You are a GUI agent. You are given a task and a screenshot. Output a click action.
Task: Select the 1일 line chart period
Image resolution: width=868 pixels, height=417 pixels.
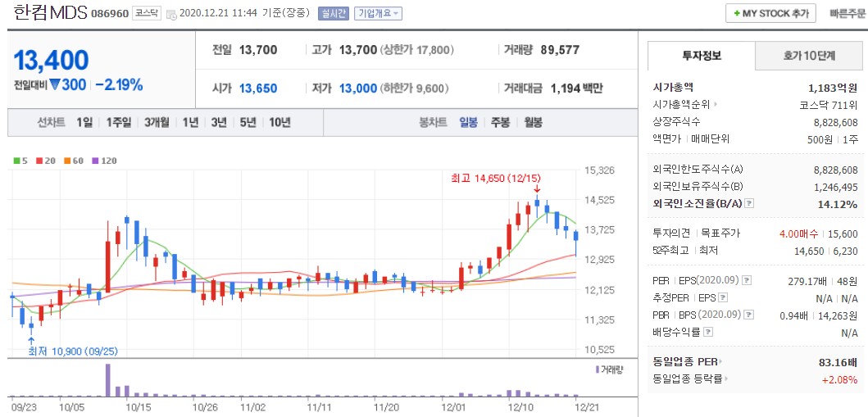tap(84, 123)
